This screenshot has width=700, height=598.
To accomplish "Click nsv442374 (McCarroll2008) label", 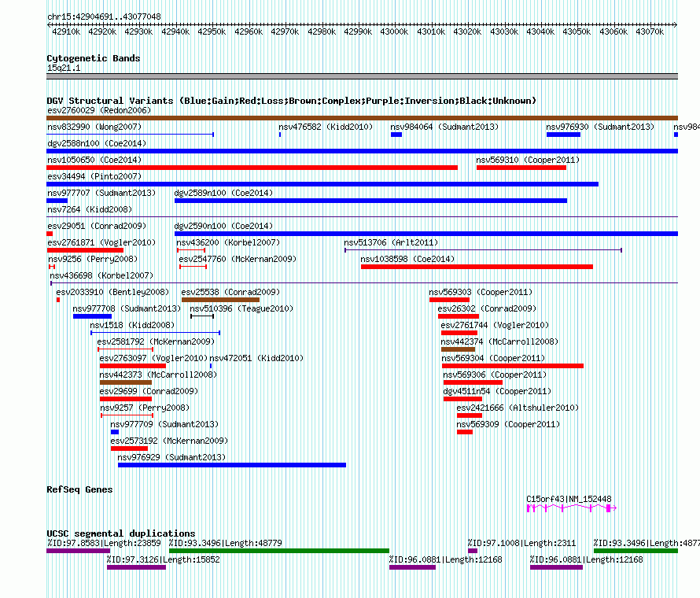I will click(x=499, y=341).
